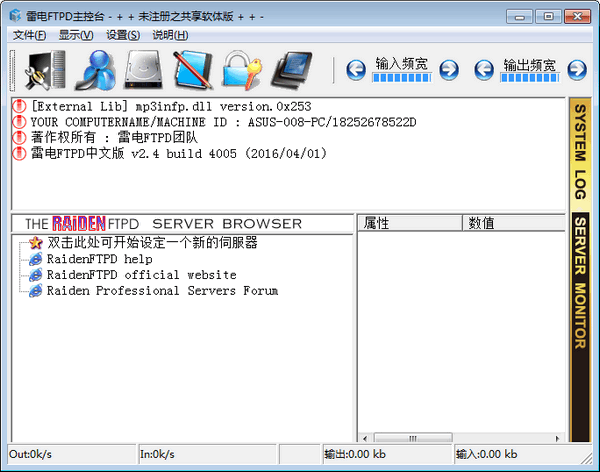Click the browser icon beside official website

coord(36,275)
